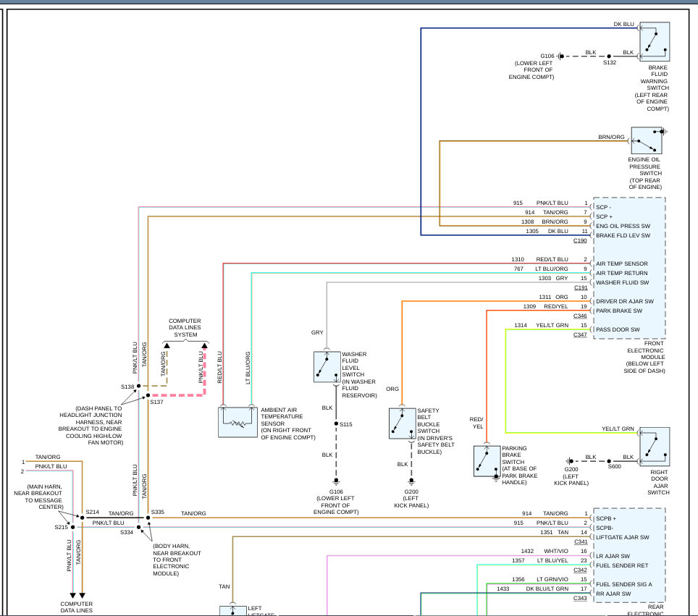This screenshot has width=698, height=616.
Task: Click G106 ground symbol near S132
Action: [x=560, y=56]
